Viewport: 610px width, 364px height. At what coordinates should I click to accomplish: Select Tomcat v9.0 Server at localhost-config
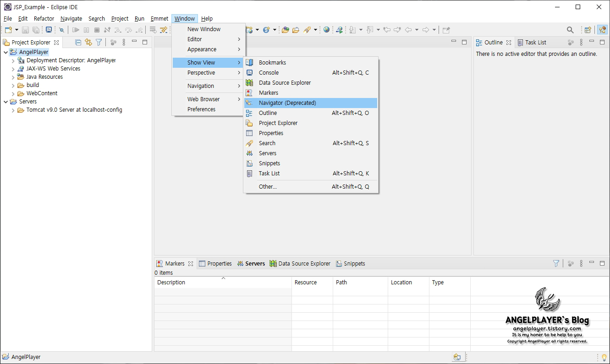click(x=74, y=110)
